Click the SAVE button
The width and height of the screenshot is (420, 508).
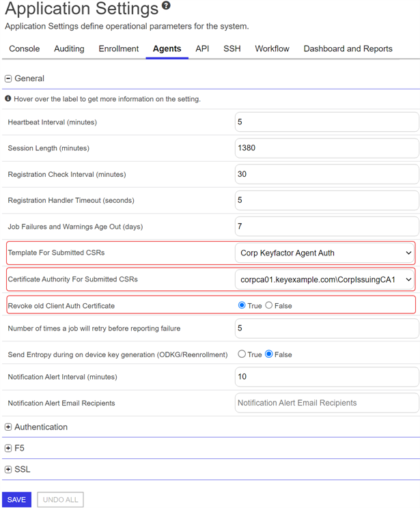coord(16,500)
